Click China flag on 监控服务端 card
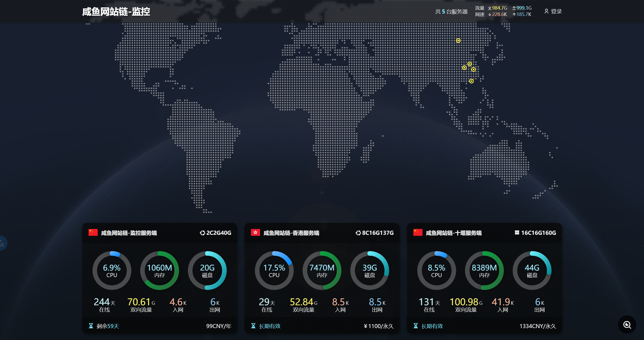Screen dimensions: 644x340 coord(93,232)
